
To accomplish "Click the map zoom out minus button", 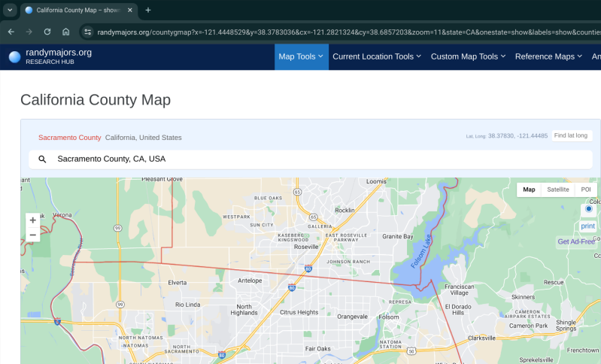I will click(x=32, y=235).
